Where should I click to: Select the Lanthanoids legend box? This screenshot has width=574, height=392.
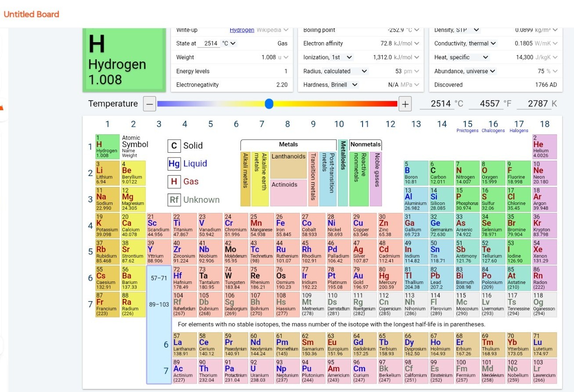pyautogui.click(x=288, y=165)
